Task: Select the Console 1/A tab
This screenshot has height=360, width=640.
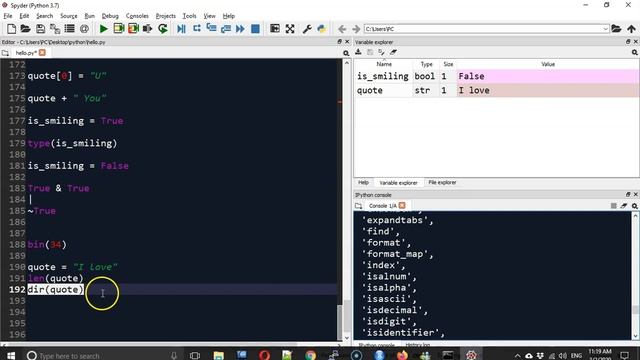Action: tap(382, 206)
